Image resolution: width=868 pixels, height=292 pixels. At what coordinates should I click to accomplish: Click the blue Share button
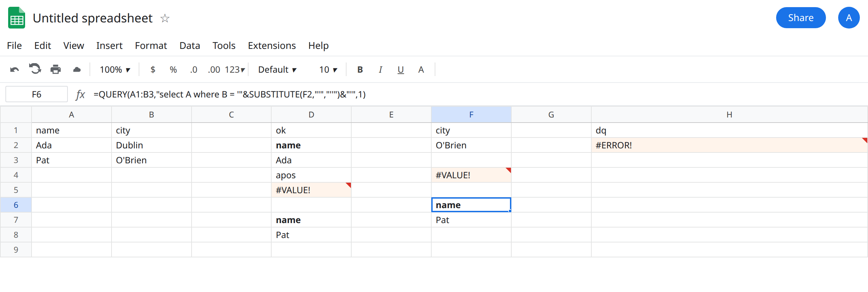tap(801, 18)
